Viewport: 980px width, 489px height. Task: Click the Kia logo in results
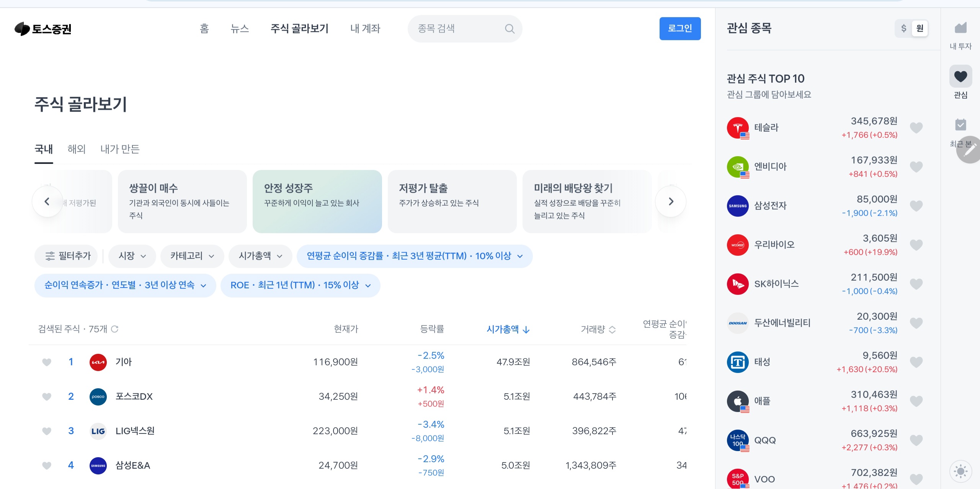point(98,362)
